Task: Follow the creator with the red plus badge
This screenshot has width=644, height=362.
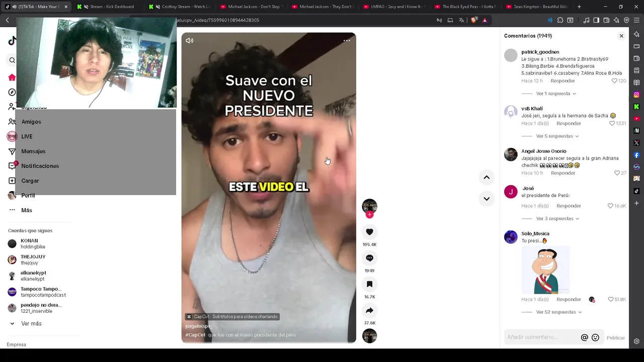Action: click(369, 215)
